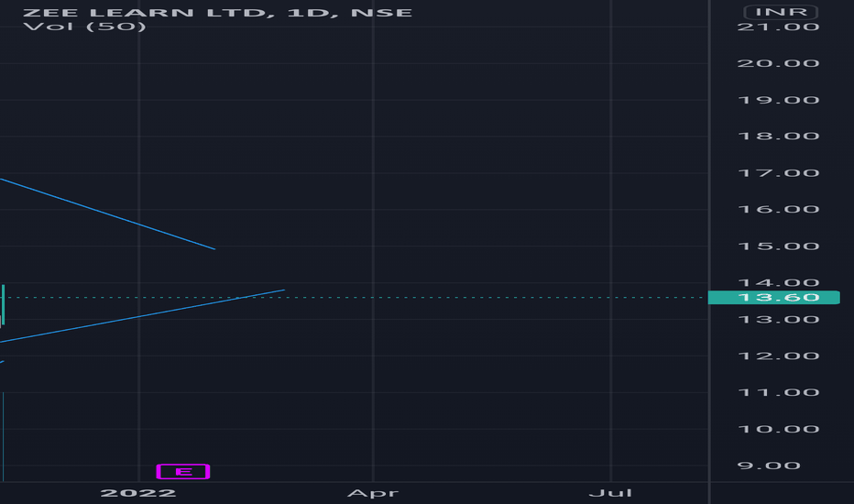Select the ascending blue trendline near 13.00
This screenshot has width=854, height=504.
click(x=142, y=316)
